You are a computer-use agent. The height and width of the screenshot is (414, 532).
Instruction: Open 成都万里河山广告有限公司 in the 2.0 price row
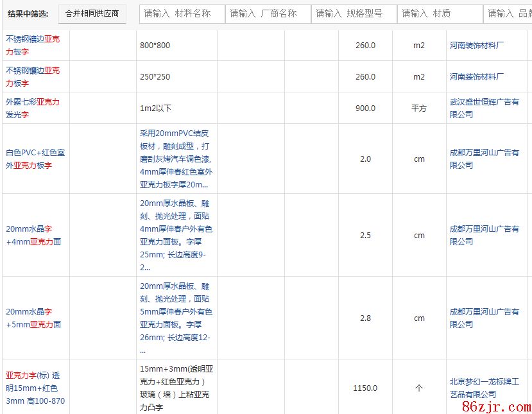pyautogui.click(x=484, y=159)
